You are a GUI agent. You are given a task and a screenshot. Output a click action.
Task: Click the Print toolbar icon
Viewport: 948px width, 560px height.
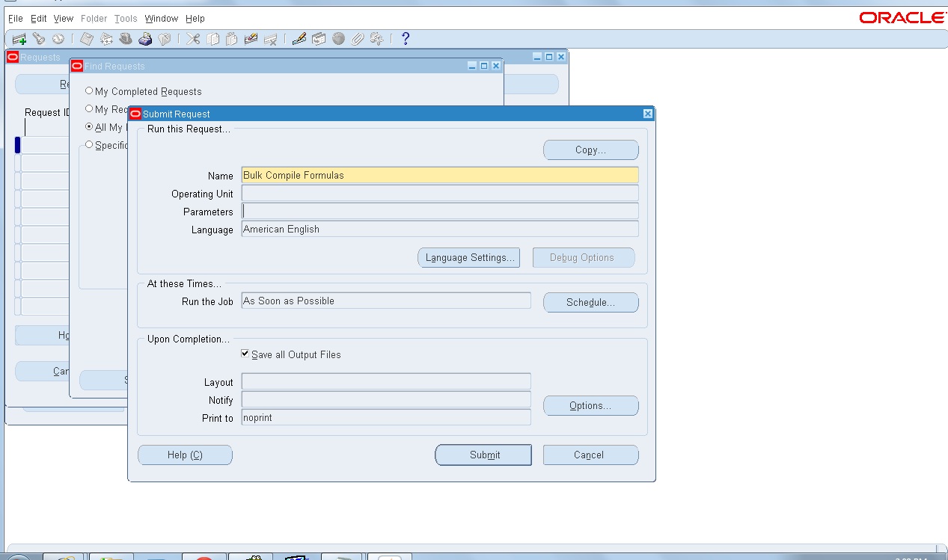click(x=145, y=38)
